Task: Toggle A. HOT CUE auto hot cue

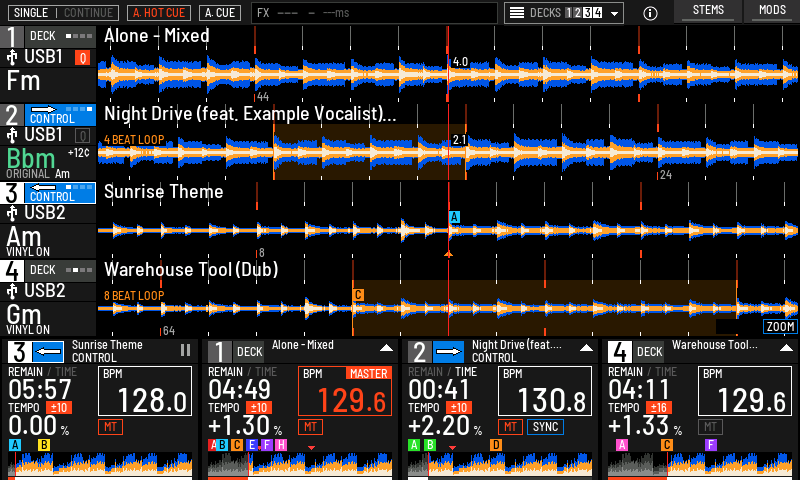Action: click(159, 13)
